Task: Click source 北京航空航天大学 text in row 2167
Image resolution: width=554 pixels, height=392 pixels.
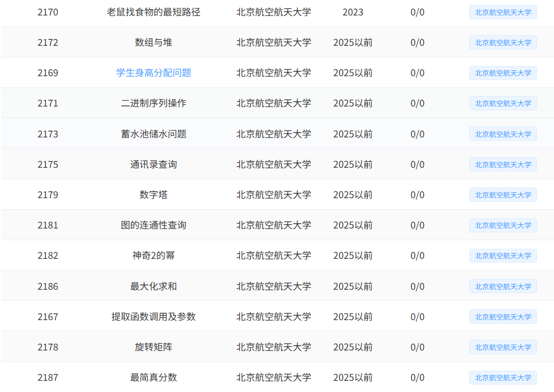Action: [x=274, y=316]
